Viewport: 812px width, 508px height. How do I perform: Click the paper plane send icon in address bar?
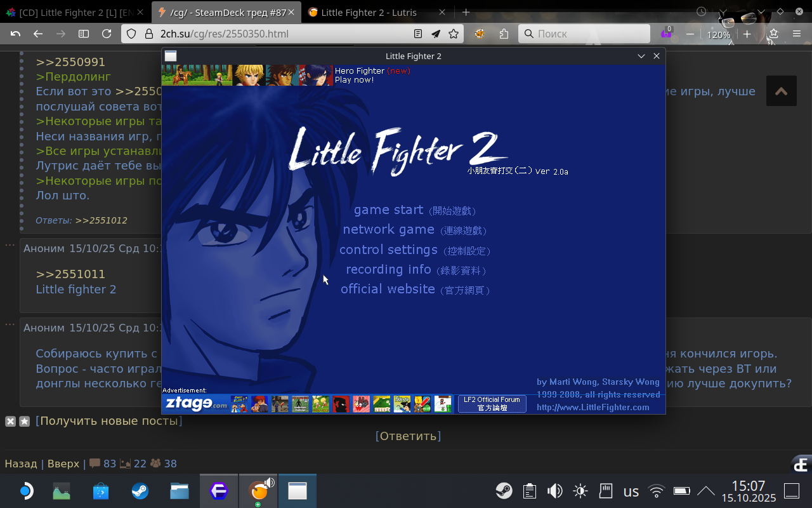click(x=436, y=34)
